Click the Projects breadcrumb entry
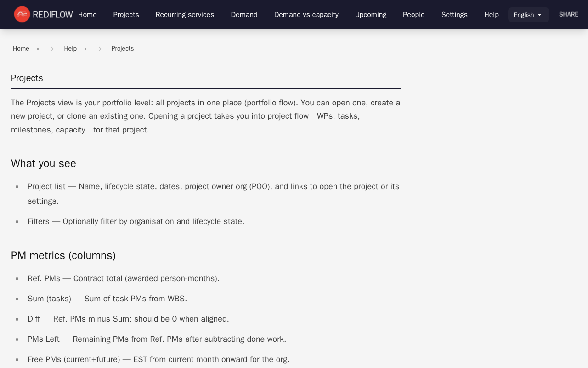The width and height of the screenshot is (588, 368). pyautogui.click(x=123, y=49)
